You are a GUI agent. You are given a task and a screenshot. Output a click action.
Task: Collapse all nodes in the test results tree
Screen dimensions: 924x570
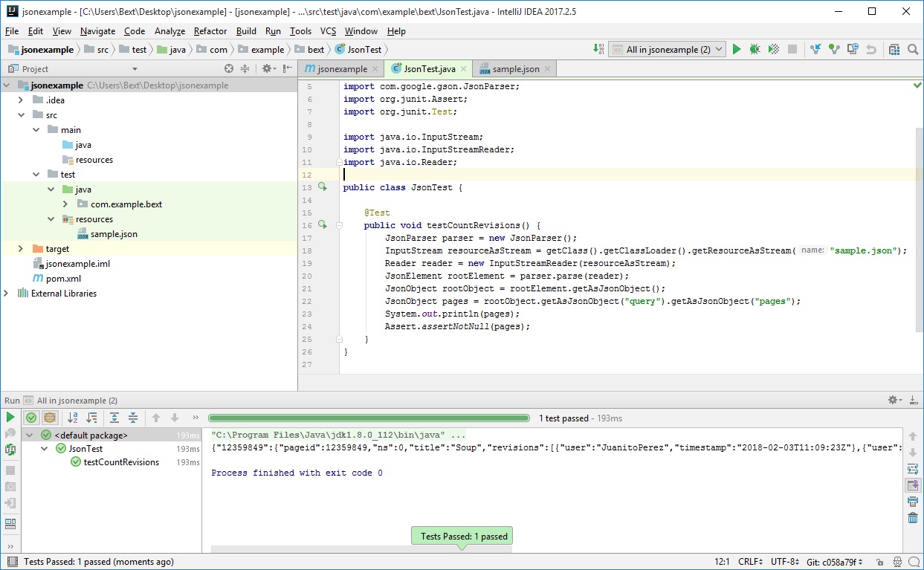[x=133, y=417]
